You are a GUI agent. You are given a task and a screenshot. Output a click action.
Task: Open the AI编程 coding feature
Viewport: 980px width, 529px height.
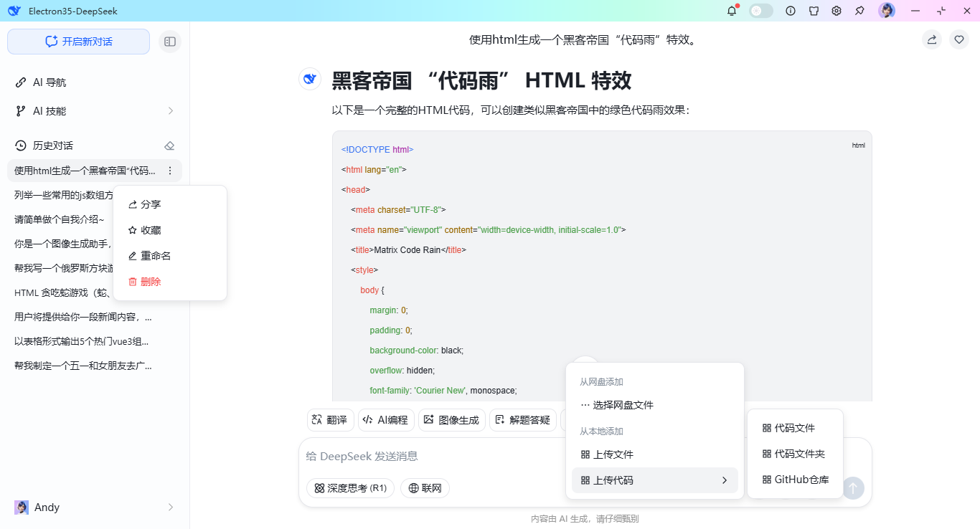coord(386,419)
